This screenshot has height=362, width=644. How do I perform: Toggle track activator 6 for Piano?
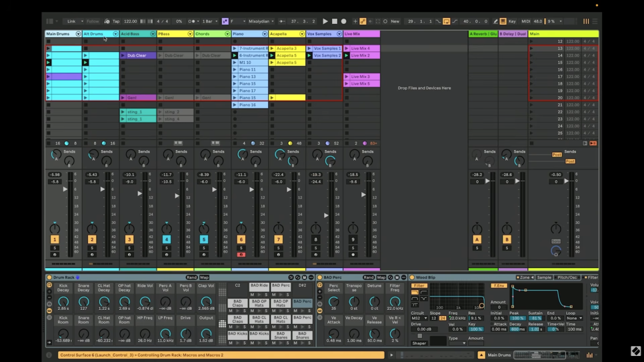[241, 239]
